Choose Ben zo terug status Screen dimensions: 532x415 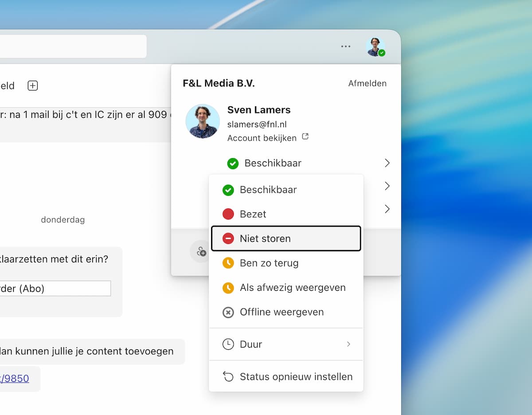pyautogui.click(x=269, y=263)
